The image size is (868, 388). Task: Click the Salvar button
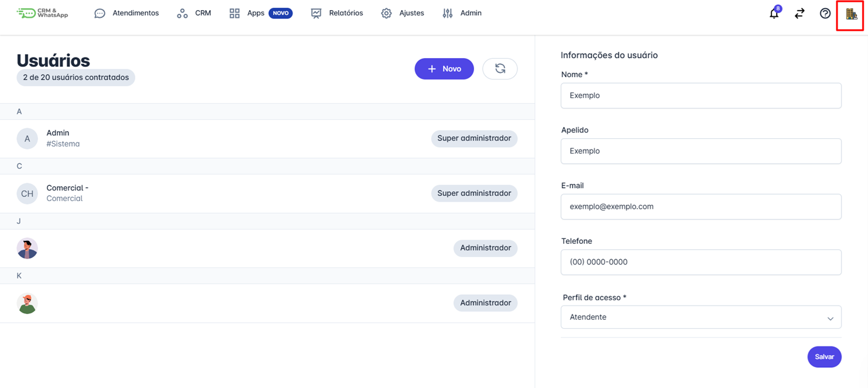pos(824,357)
